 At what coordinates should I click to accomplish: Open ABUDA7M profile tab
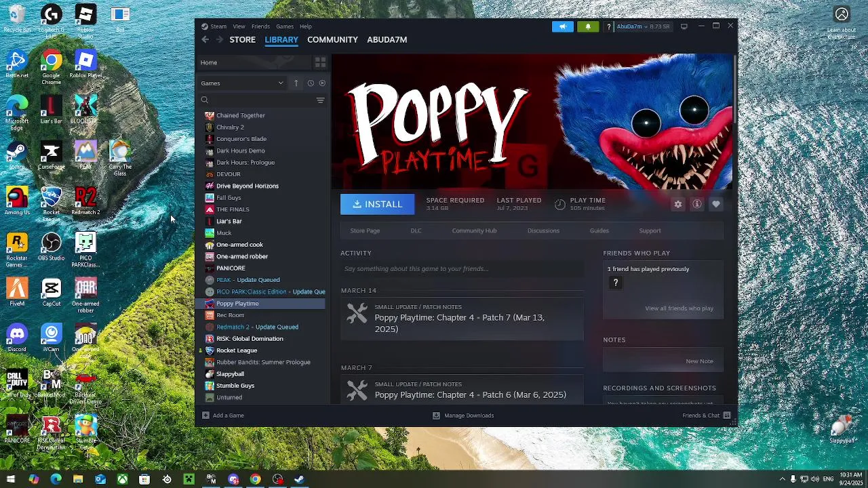click(387, 39)
